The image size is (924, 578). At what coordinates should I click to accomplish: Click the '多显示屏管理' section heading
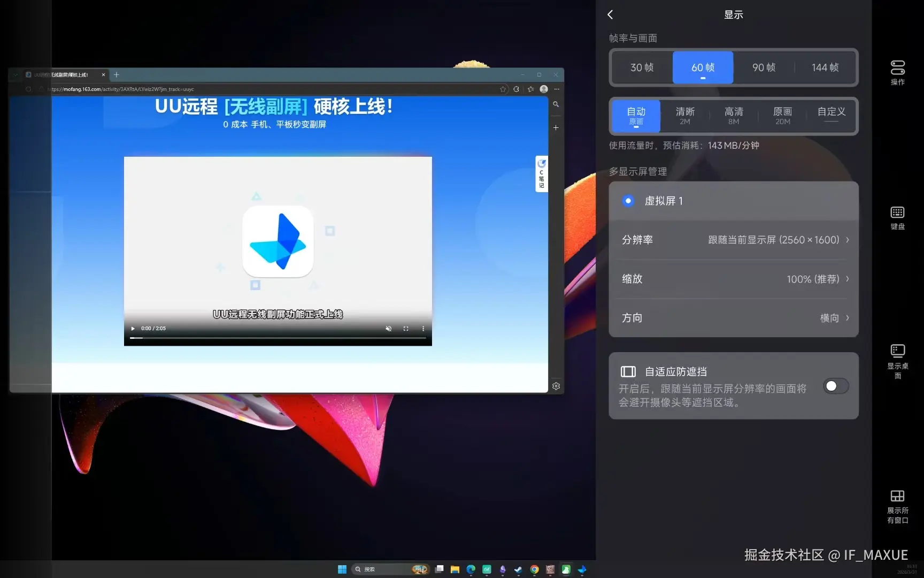pyautogui.click(x=638, y=171)
